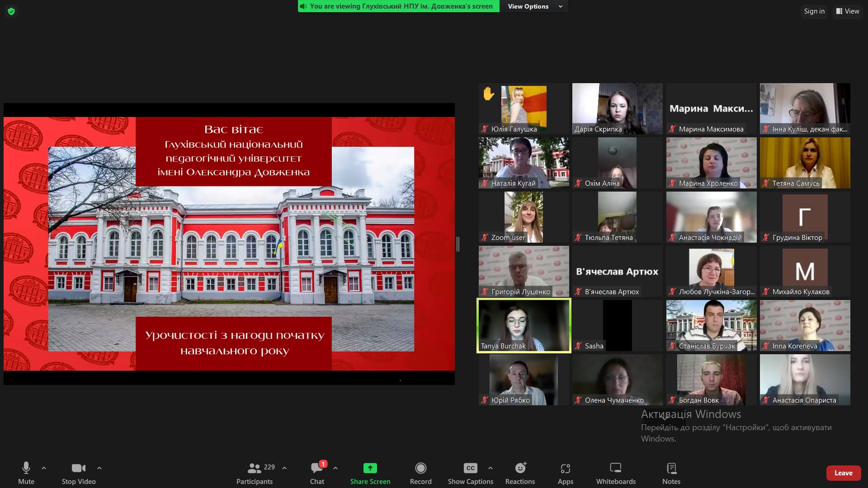The width and height of the screenshot is (868, 488).
Task: Select Олена Чумаченко's video tile
Action: click(x=618, y=380)
